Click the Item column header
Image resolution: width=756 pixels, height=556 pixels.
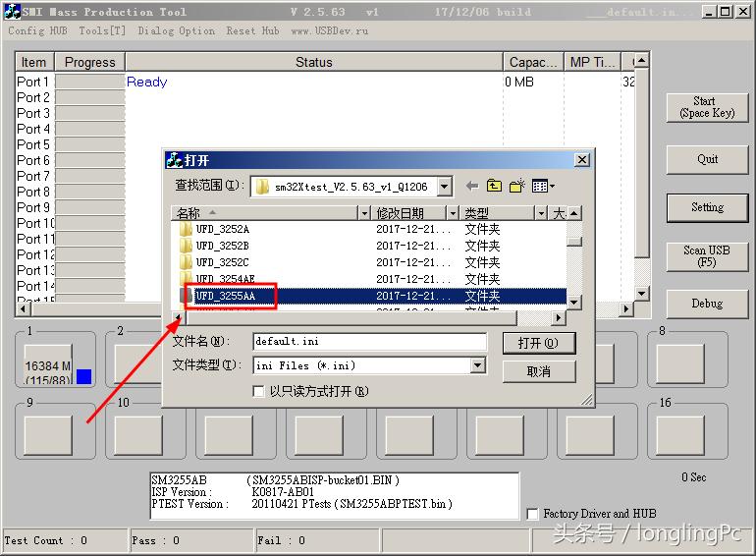(34, 62)
